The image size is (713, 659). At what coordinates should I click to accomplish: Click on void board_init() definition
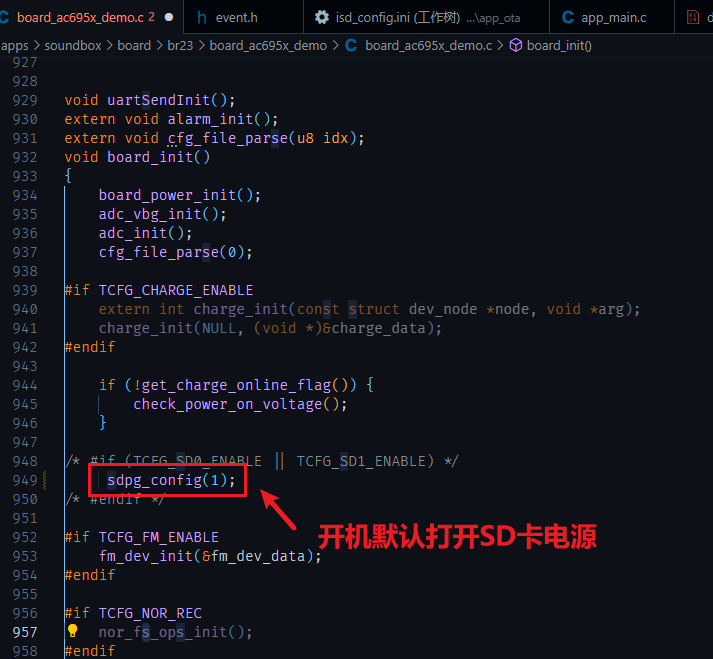(x=137, y=157)
